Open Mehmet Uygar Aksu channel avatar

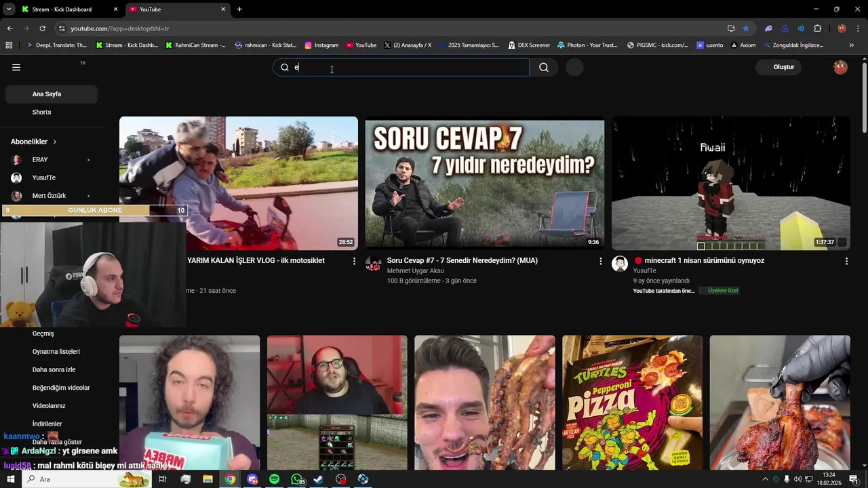tap(374, 264)
